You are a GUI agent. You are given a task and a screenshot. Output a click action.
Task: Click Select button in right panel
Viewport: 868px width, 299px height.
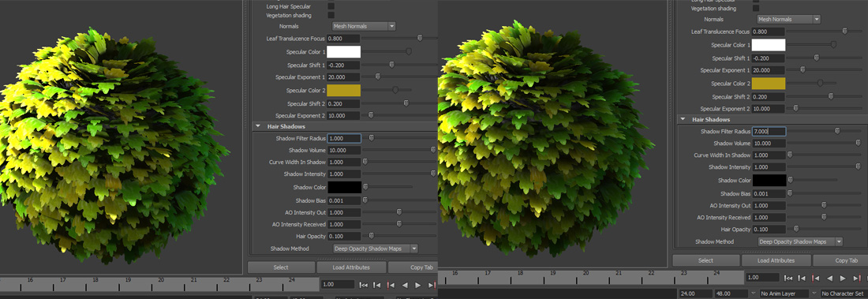click(705, 260)
